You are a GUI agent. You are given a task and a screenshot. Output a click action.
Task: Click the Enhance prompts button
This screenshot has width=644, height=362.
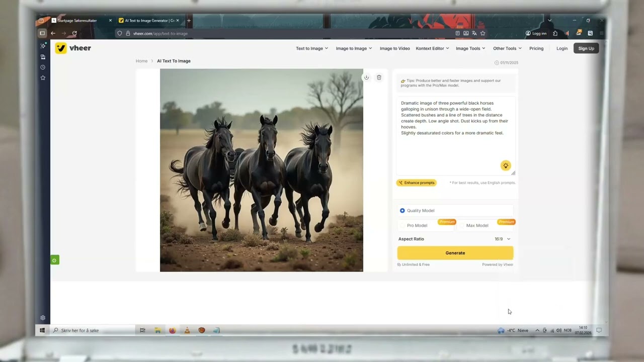(416, 183)
